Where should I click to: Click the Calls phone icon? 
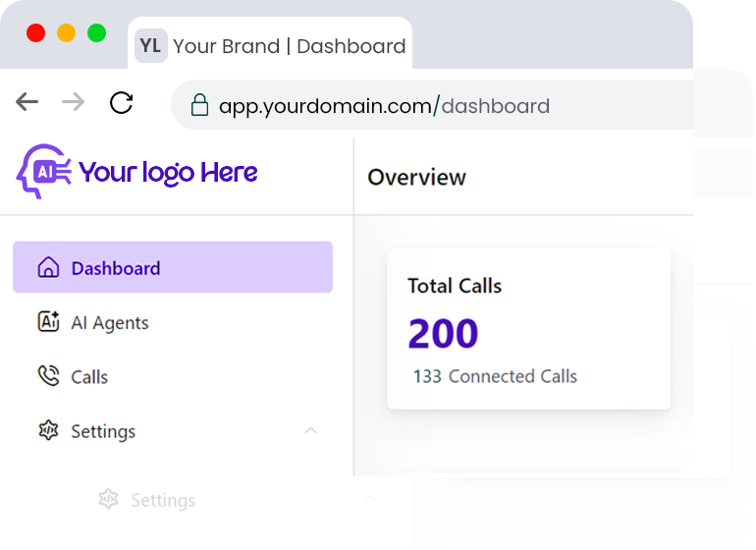[x=47, y=376]
